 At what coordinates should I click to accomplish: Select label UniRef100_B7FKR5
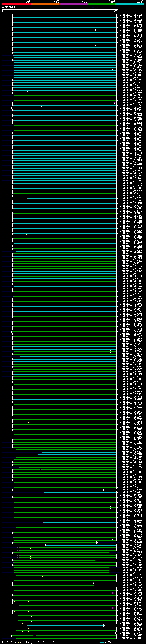131,42
